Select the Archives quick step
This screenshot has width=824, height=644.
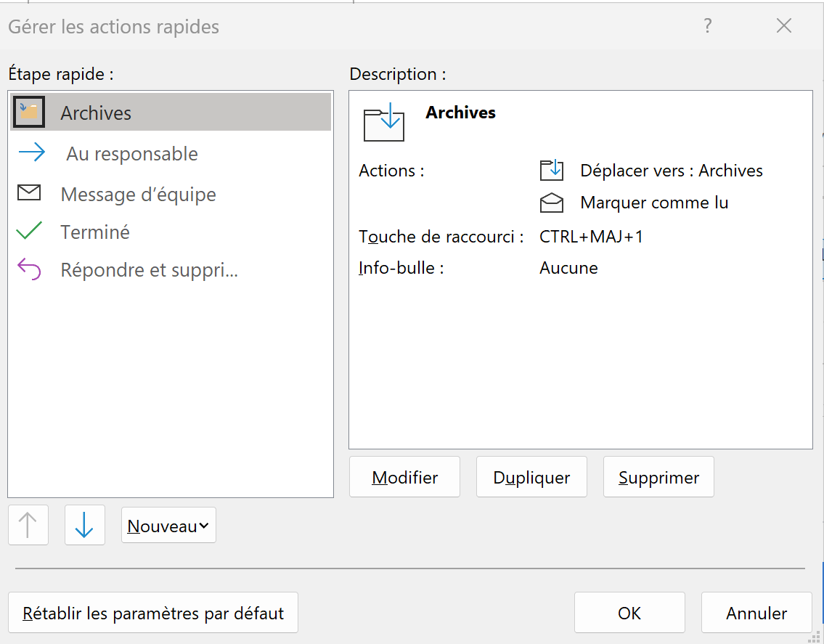point(171,112)
